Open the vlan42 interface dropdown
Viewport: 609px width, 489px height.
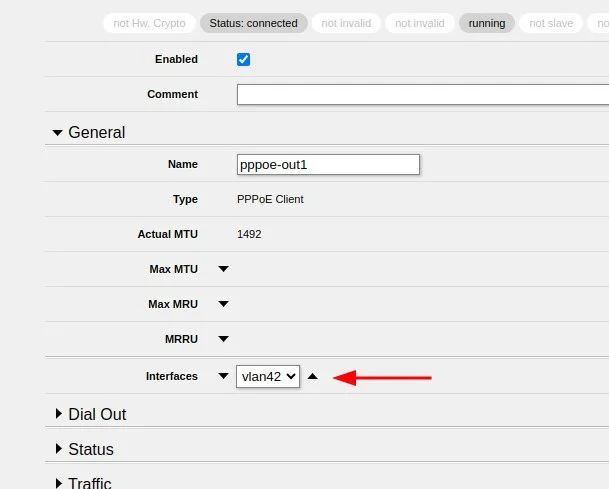[268, 377]
